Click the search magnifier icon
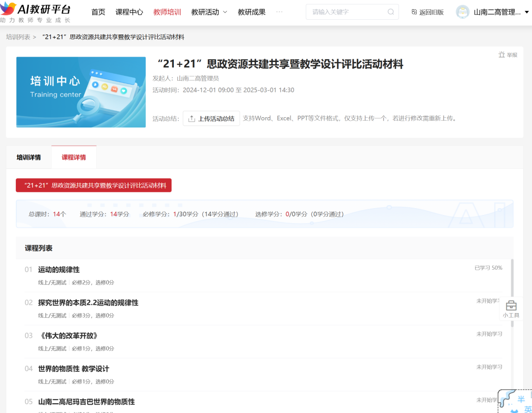 391,12
